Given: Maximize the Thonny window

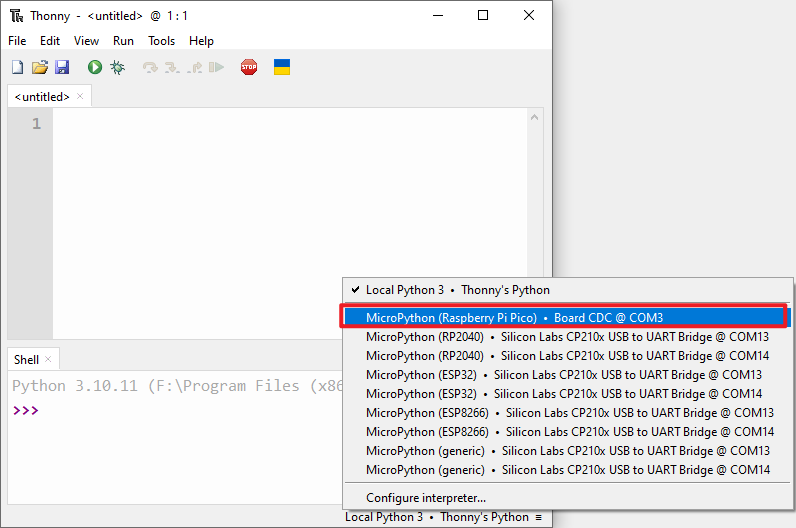Looking at the screenshot, I should tap(483, 16).
